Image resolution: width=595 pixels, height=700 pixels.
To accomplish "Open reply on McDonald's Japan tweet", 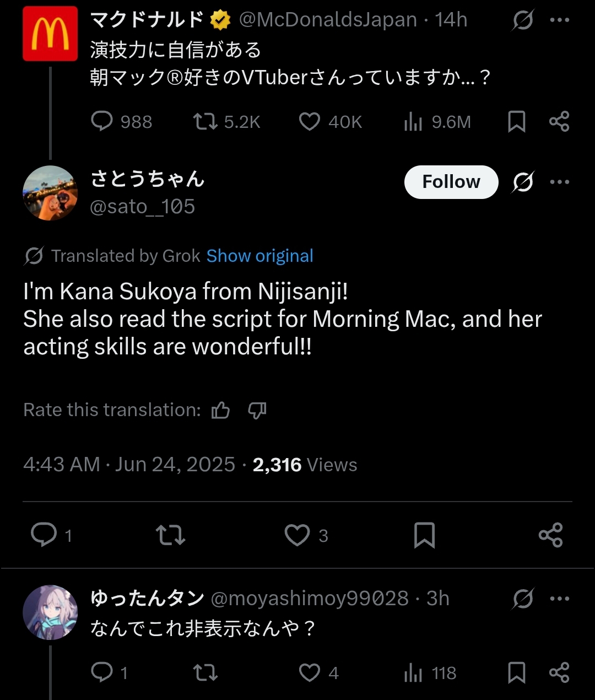I will click(102, 121).
